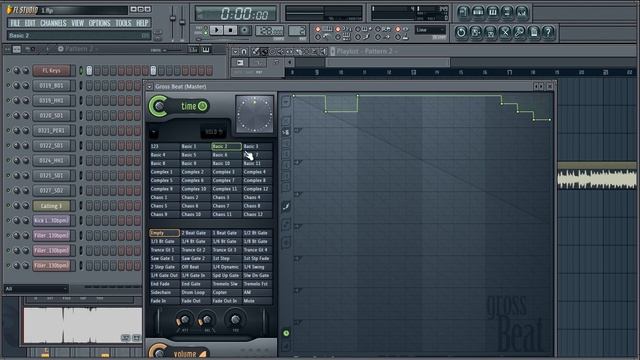Open the FILE menu
Screen dimensions: 640x360
tap(15, 23)
